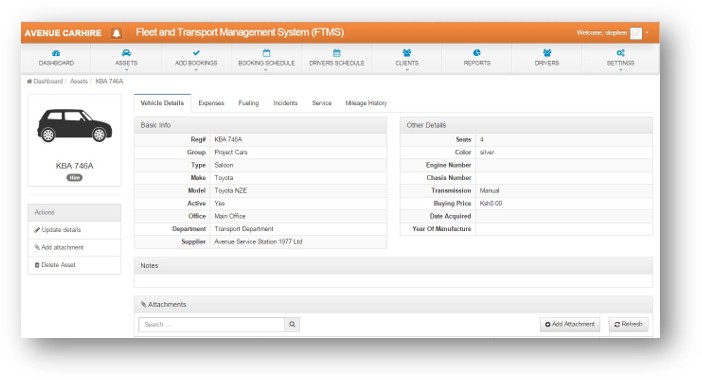The height and width of the screenshot is (380, 702).
Task: Click the 'silver' color value
Action: (487, 153)
